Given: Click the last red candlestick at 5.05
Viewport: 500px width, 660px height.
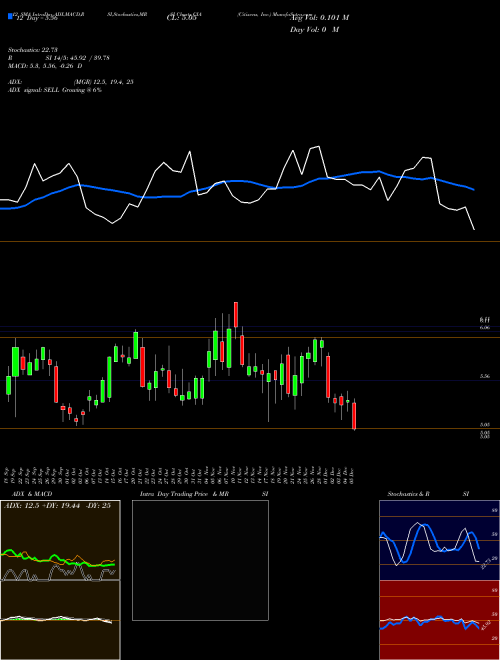Looking at the screenshot, I should (x=354, y=416).
